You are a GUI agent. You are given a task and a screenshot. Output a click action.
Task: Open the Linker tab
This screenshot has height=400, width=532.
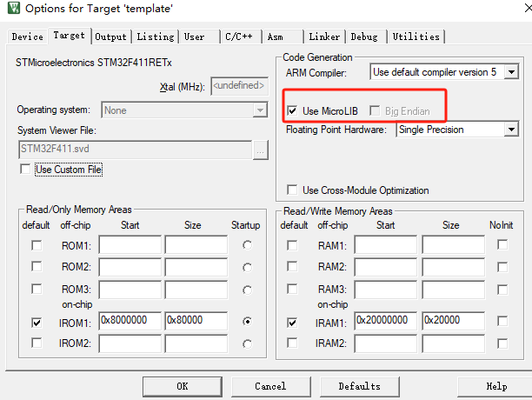(x=324, y=37)
